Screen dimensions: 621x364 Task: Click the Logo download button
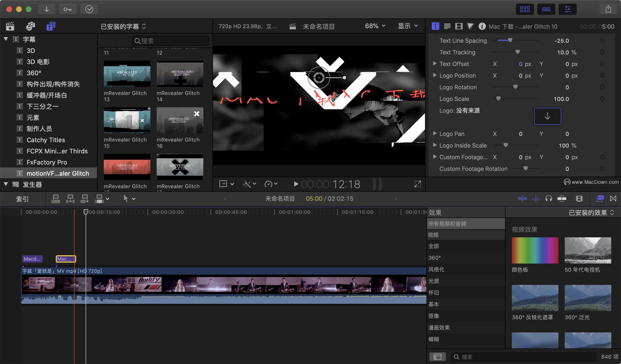pos(547,116)
